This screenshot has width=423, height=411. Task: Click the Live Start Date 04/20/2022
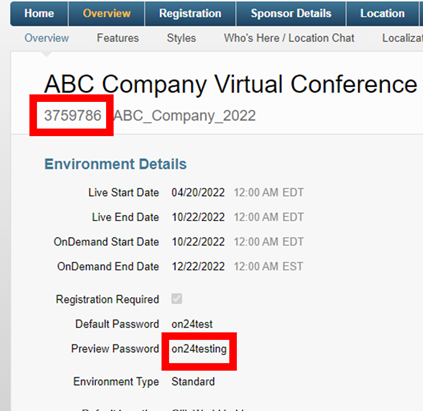tap(198, 193)
